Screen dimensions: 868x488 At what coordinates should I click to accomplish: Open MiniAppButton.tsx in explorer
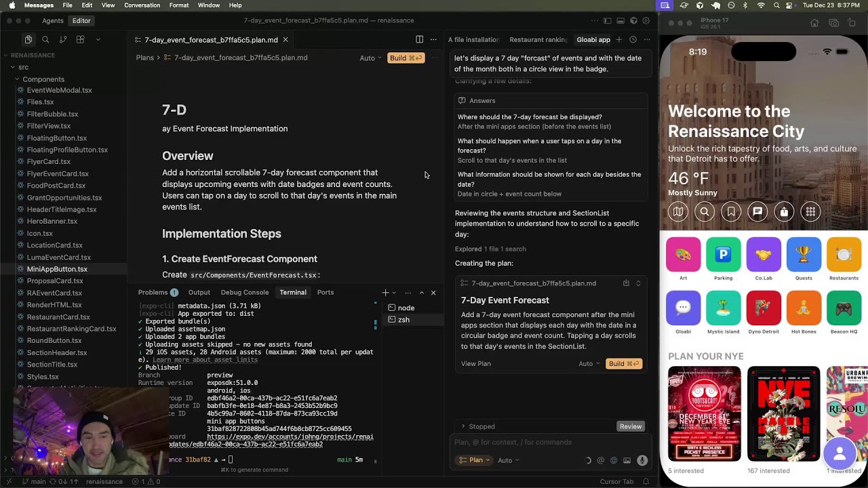tap(57, 269)
